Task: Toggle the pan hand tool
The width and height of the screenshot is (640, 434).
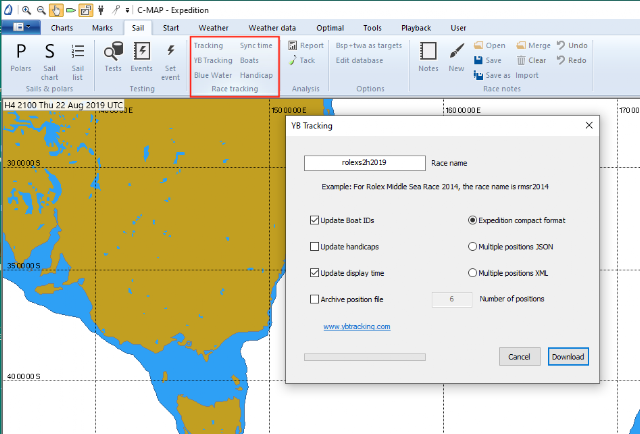Action: (x=56, y=10)
